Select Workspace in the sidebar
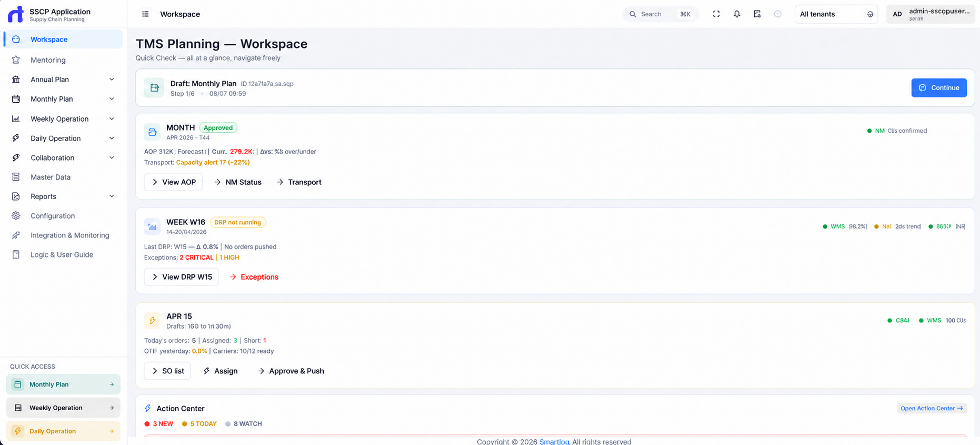The height and width of the screenshot is (445, 980). 63,39
